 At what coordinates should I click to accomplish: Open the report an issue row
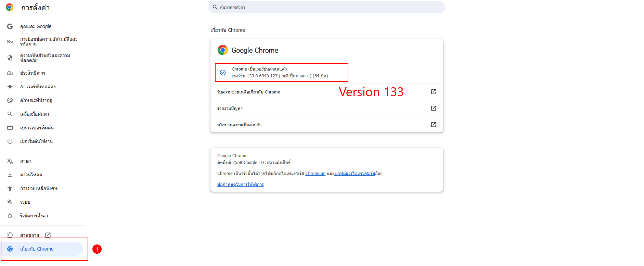click(326, 108)
